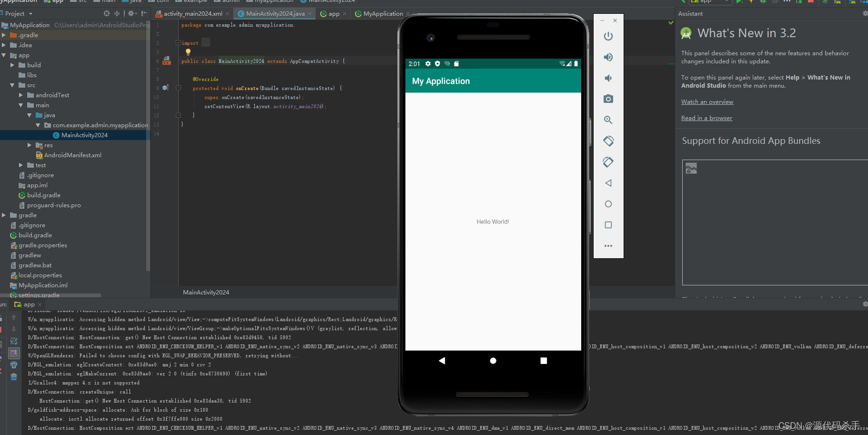The width and height of the screenshot is (868, 435).
Task: Collapse the main folder
Action: (21, 105)
